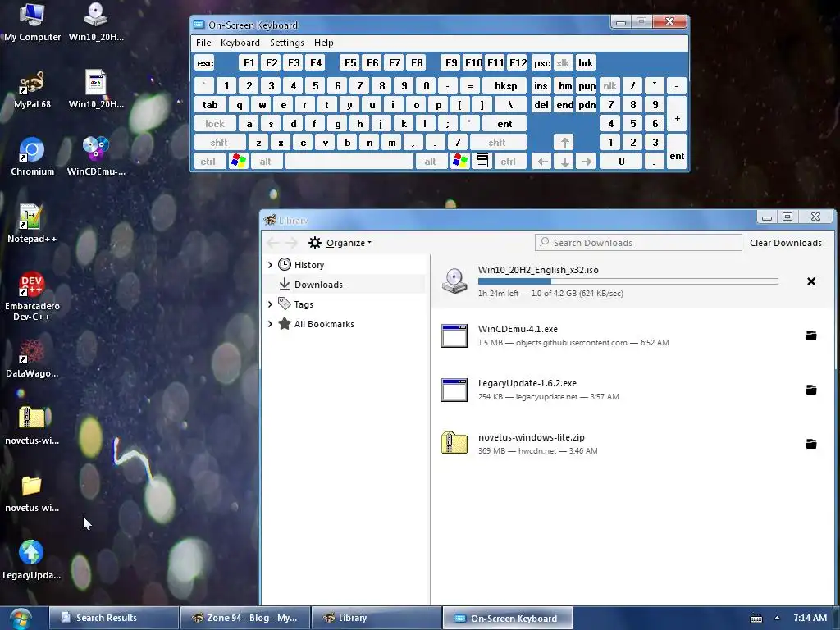The image size is (840, 630).
Task: Open the File menu in On-Screen Keyboard
Action: pyautogui.click(x=203, y=43)
